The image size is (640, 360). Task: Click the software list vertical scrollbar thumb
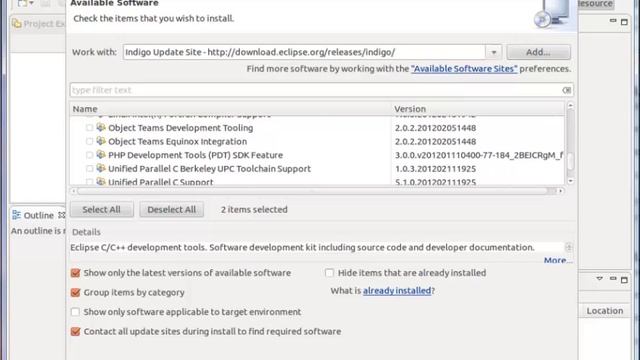[570, 161]
